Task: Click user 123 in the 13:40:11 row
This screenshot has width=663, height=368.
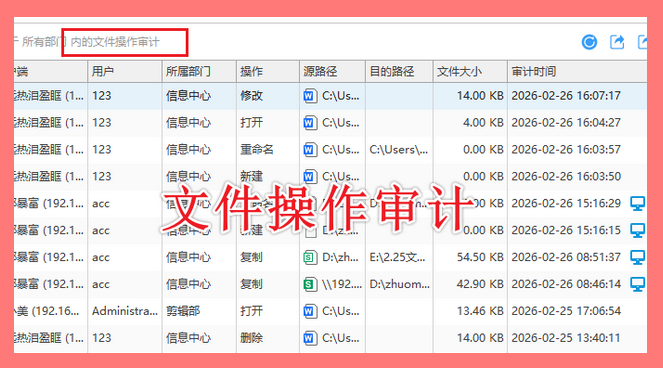Action: click(101, 338)
